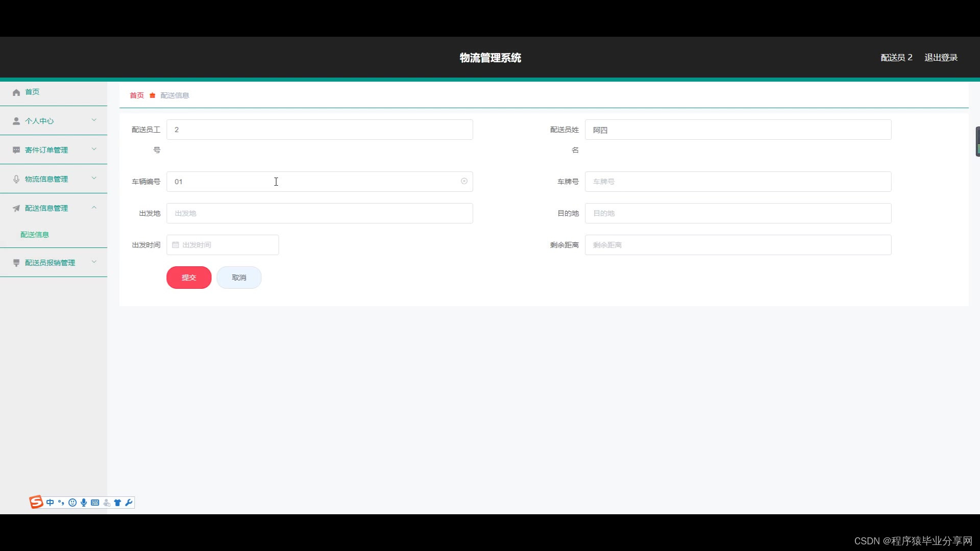Toggle Sogou Chinese/English 中 mode

[x=50, y=503]
